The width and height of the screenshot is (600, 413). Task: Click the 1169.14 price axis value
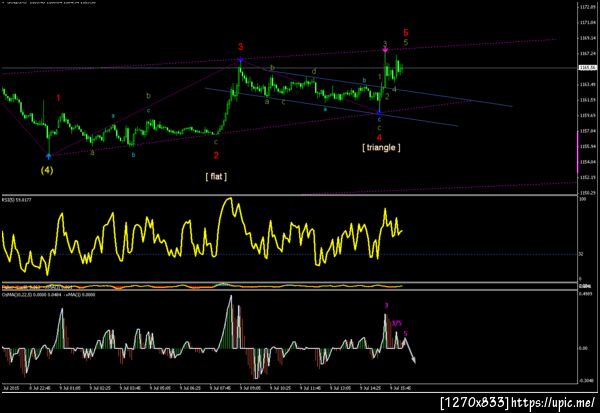point(587,38)
